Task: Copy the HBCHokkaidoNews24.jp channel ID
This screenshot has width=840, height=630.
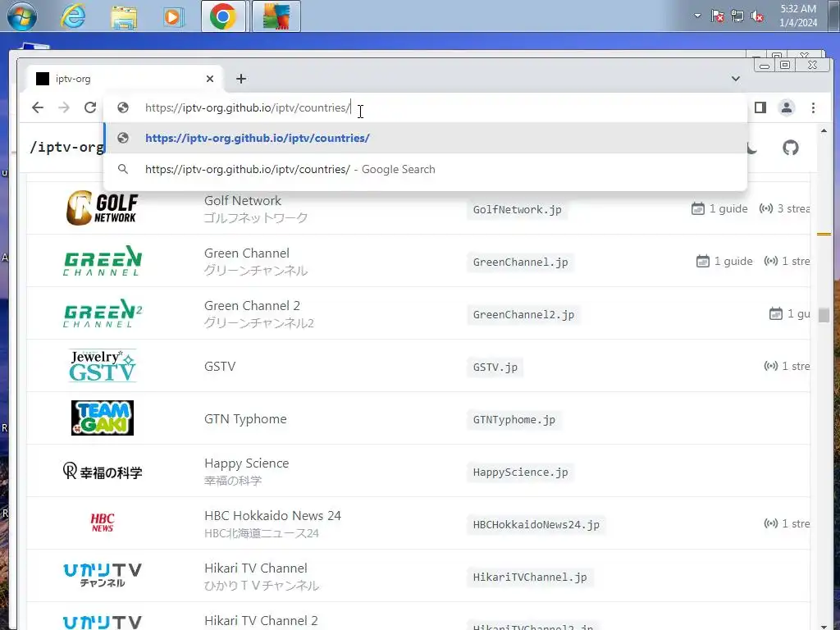Action: [x=536, y=524]
